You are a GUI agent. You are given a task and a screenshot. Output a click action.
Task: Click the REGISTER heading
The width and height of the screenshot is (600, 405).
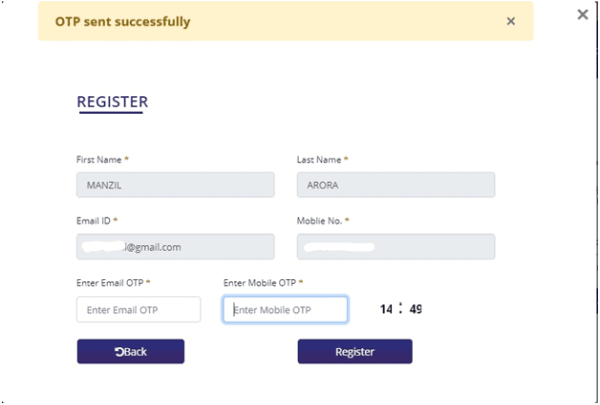tap(112, 102)
